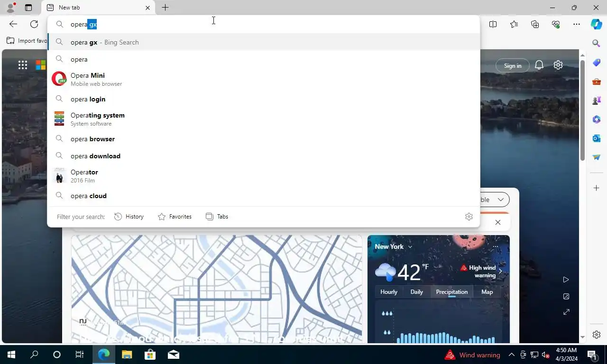Image resolution: width=607 pixels, height=364 pixels.
Task: Open the Edge profile avatar icon
Action: point(10,7)
